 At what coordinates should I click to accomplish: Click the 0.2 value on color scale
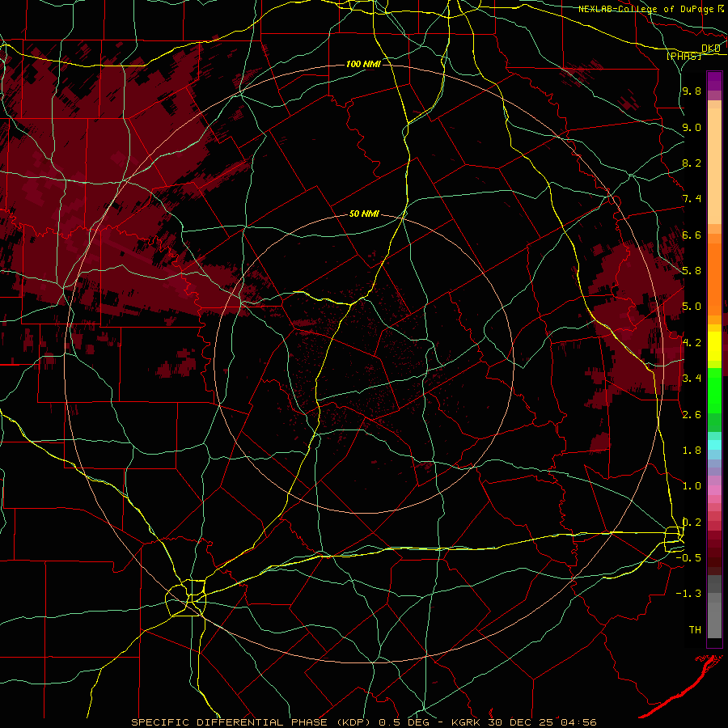[x=692, y=523]
